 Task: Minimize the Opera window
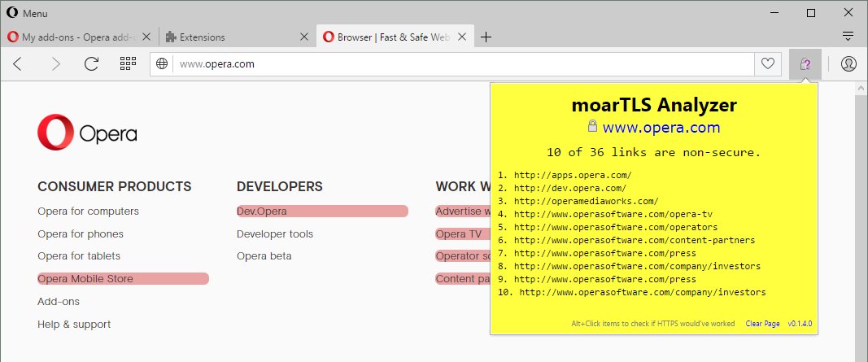coord(774,13)
